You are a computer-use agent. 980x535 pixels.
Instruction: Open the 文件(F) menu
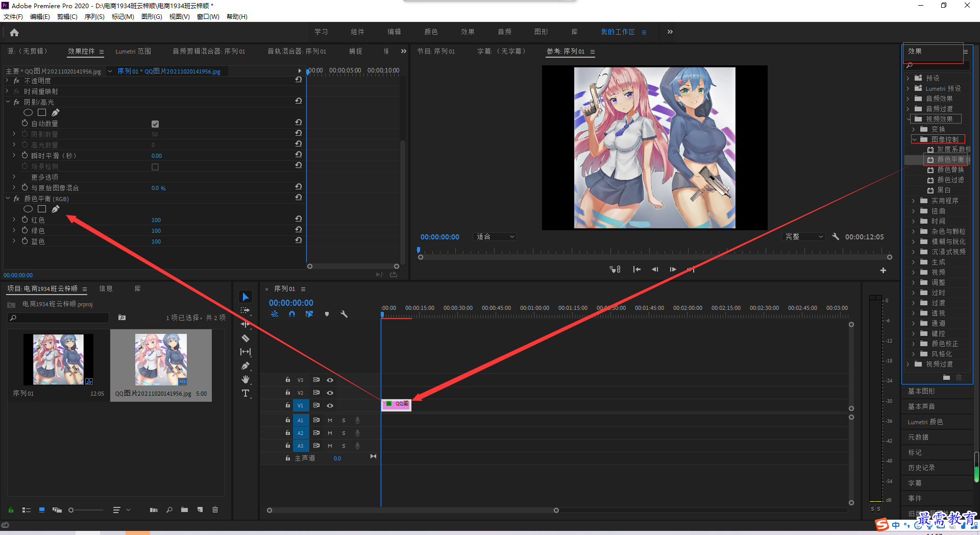coord(13,16)
